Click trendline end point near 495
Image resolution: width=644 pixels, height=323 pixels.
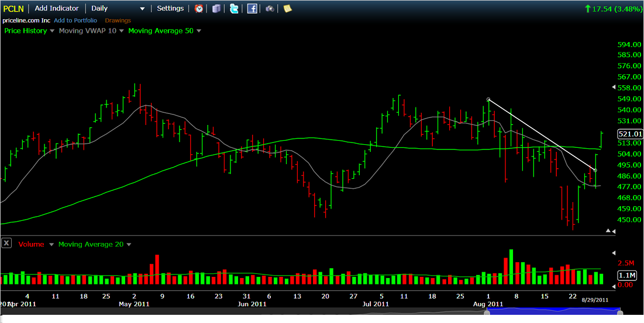(595, 170)
